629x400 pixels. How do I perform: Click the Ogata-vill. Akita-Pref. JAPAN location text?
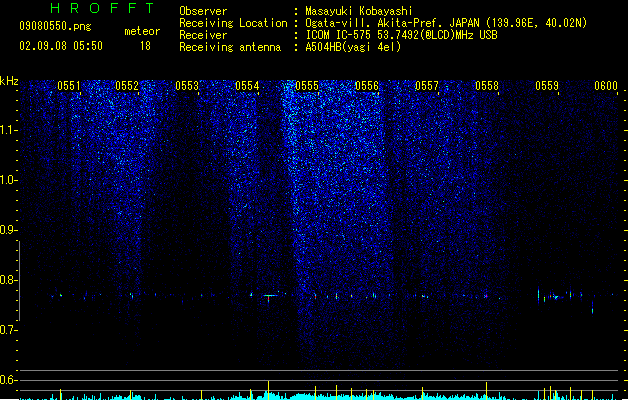tap(446, 23)
